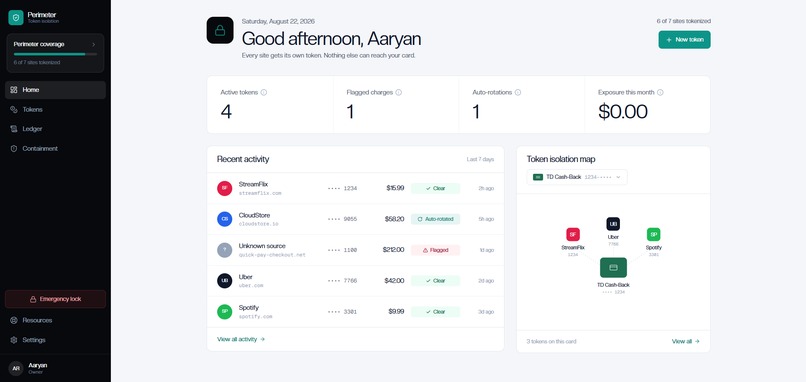Activate the Emergency lock button
This screenshot has height=382, width=806.
tap(56, 299)
